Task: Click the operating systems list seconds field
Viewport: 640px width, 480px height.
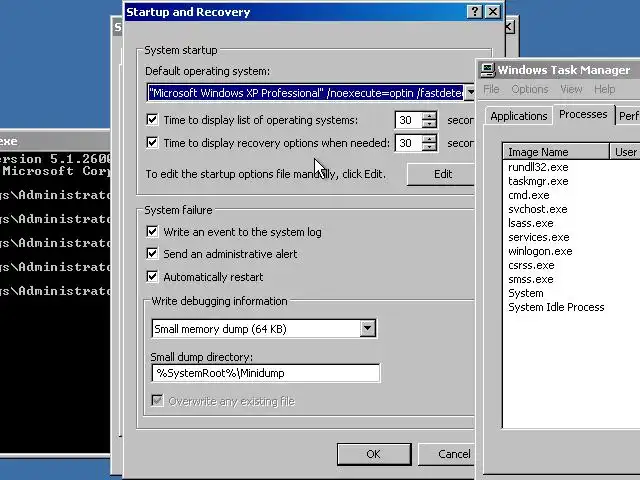Action: click(x=408, y=120)
